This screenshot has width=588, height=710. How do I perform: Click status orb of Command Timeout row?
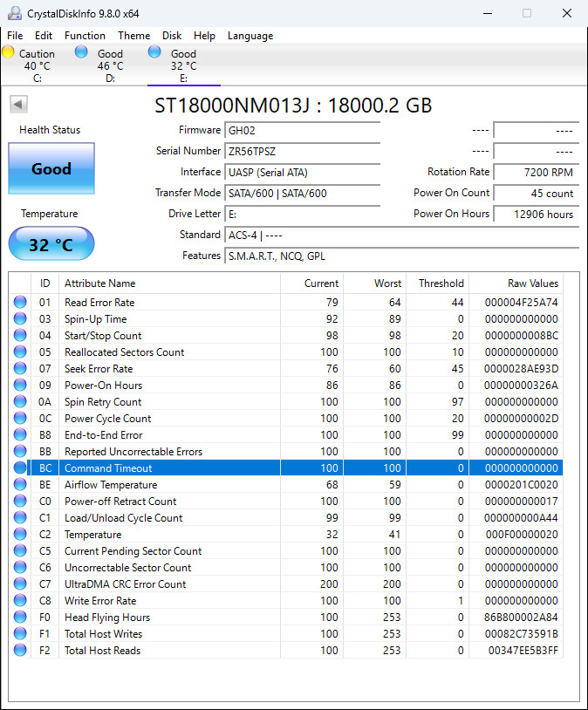click(20, 468)
